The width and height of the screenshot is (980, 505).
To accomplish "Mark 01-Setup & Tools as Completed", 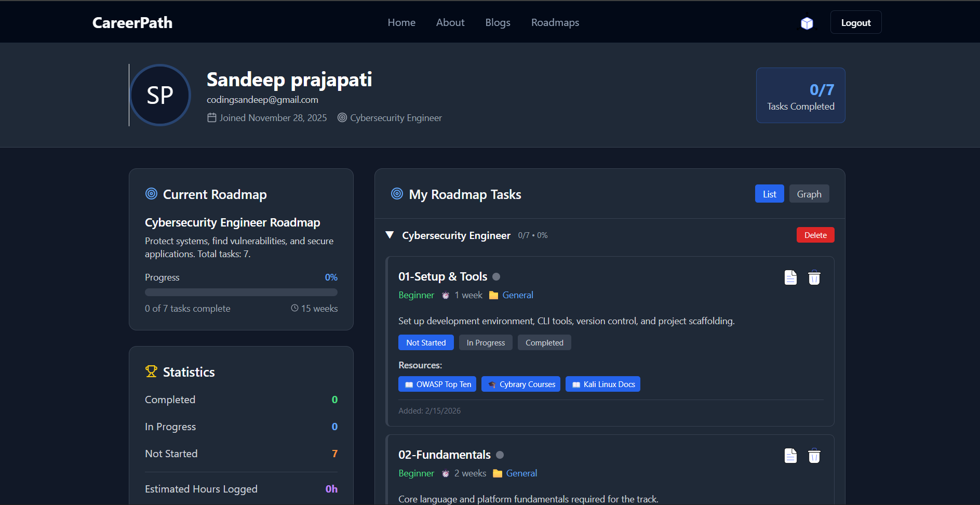I will point(544,342).
